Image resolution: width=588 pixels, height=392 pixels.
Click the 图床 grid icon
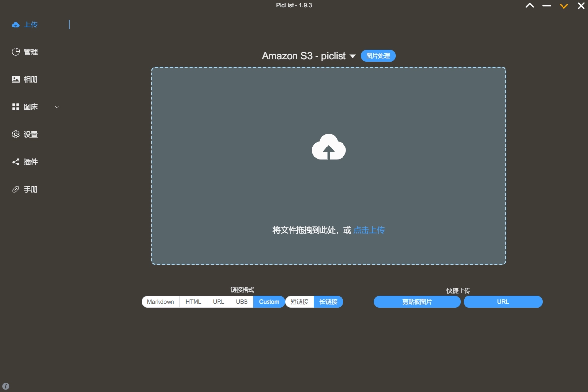[16, 107]
